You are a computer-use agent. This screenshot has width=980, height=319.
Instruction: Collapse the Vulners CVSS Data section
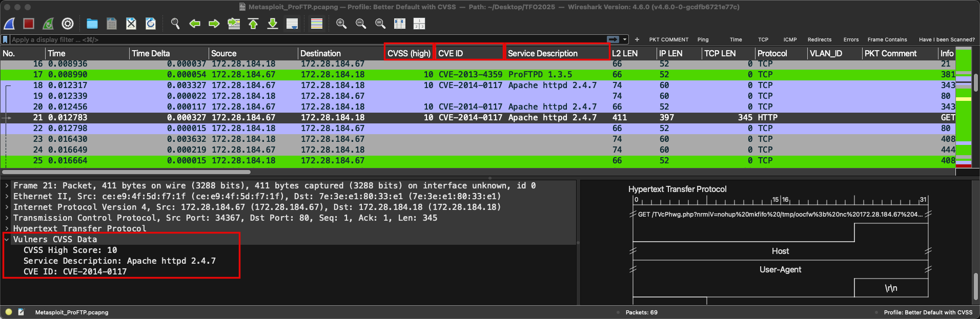[x=7, y=239]
